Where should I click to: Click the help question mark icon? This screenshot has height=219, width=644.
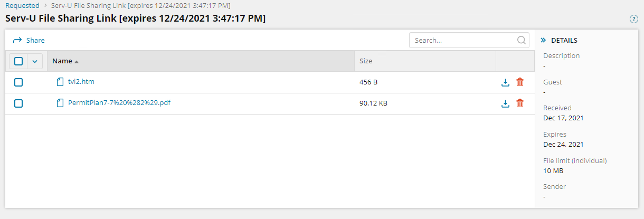point(634,19)
